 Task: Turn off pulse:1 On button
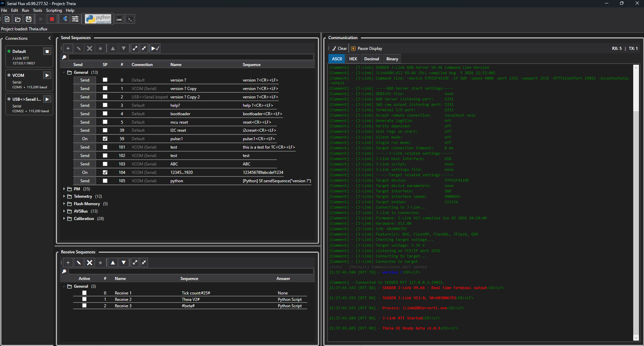coord(85,139)
